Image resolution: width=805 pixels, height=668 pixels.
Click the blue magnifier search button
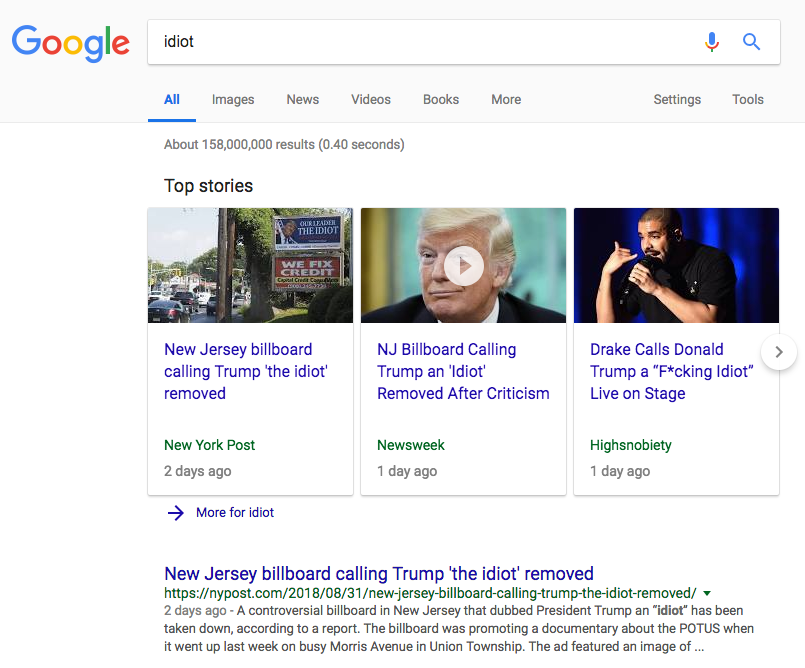[751, 42]
